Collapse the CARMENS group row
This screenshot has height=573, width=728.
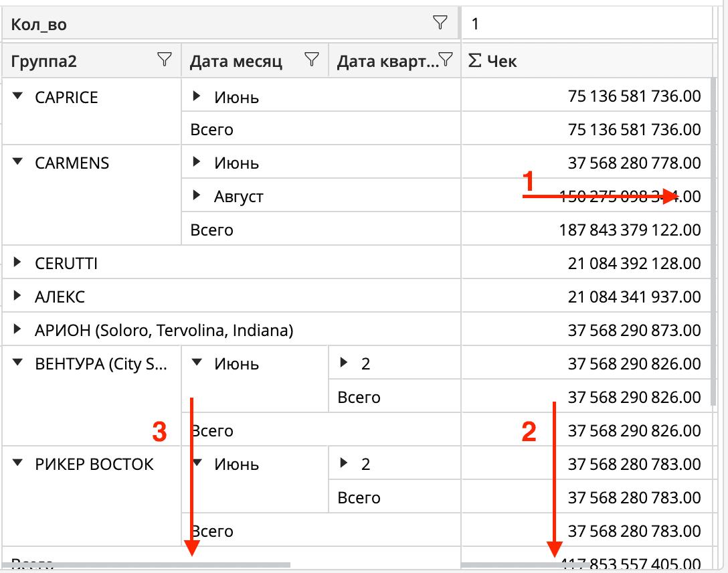tap(18, 162)
